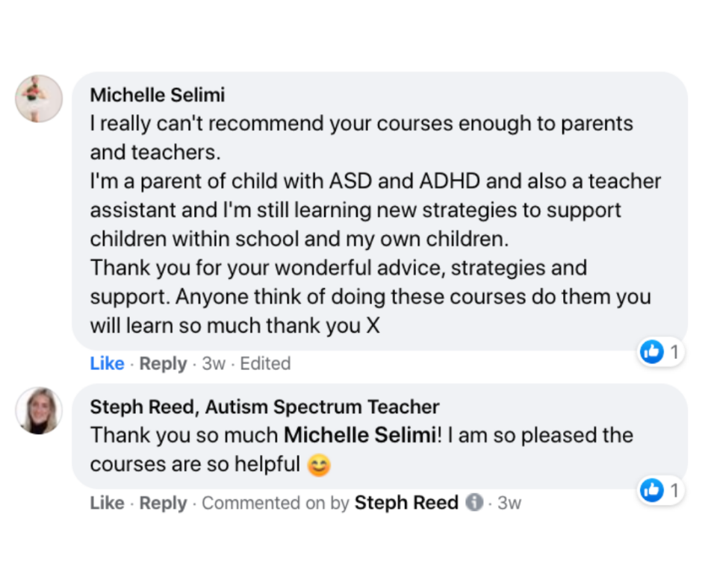The image size is (702, 588).
Task: Click the smiling emoji in Steph's reply
Action: tap(319, 465)
